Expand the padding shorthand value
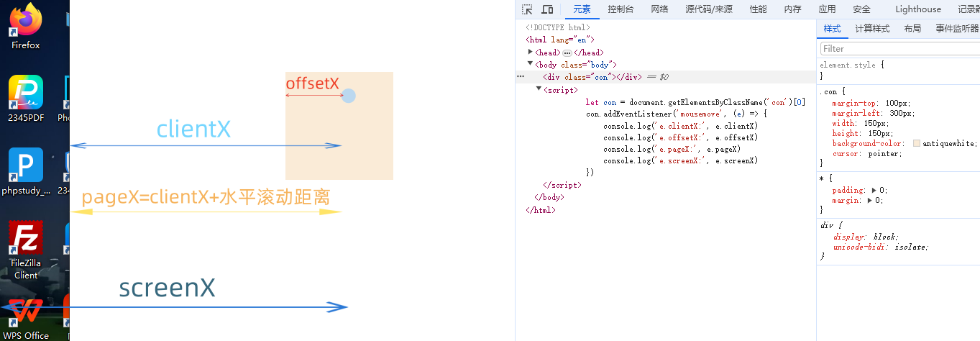Image resolution: width=980 pixels, height=341 pixels. pos(874,190)
